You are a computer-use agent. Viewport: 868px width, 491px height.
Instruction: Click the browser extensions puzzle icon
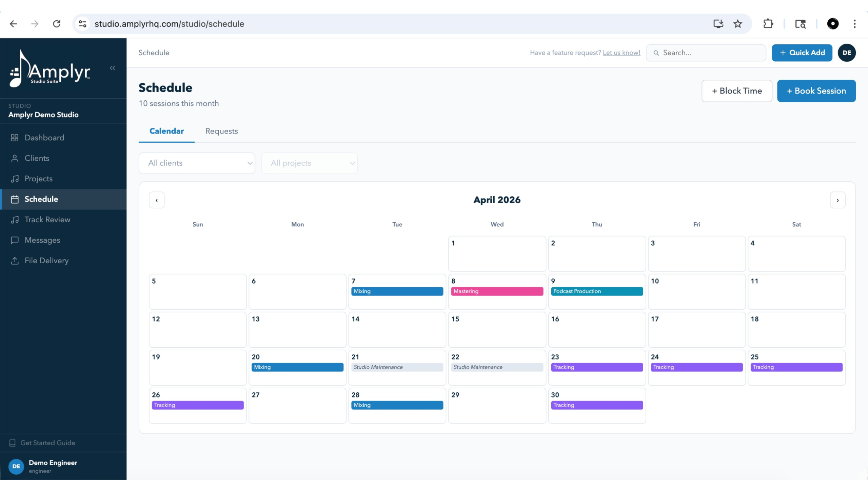(768, 24)
